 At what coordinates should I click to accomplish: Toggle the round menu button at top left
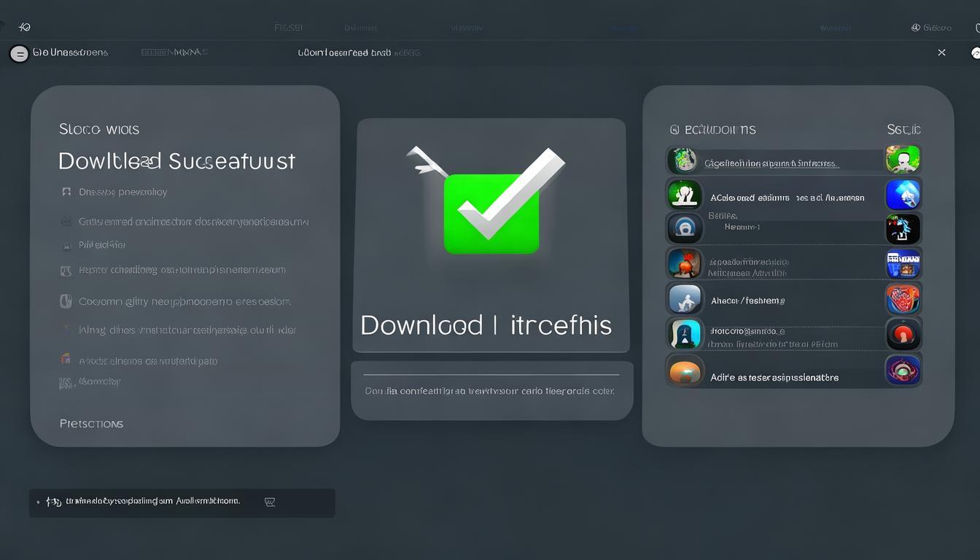19,53
